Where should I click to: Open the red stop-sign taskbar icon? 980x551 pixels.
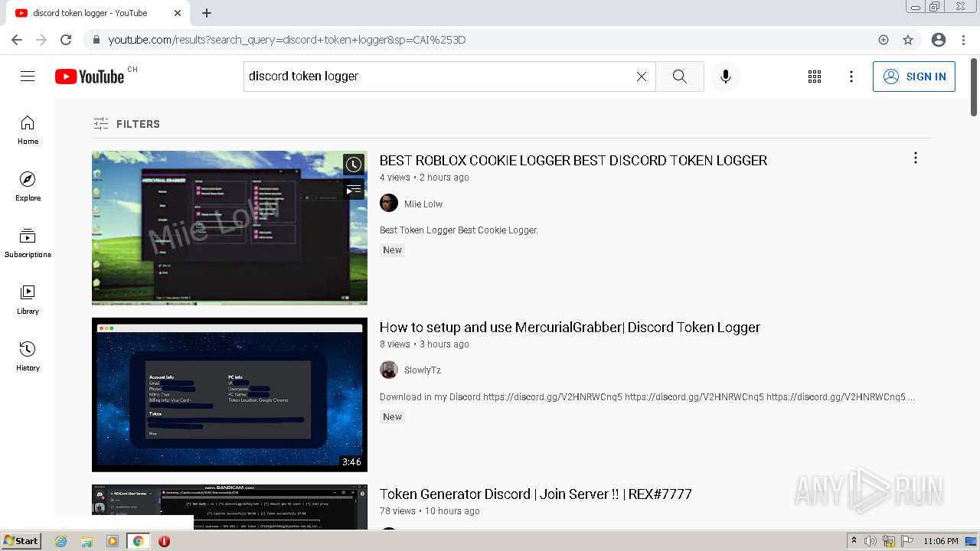[x=164, y=541]
